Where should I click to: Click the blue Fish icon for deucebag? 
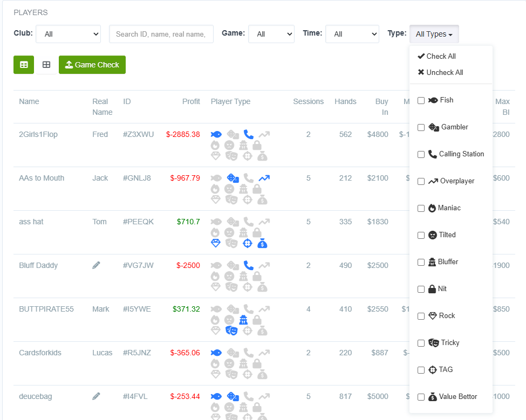point(216,396)
